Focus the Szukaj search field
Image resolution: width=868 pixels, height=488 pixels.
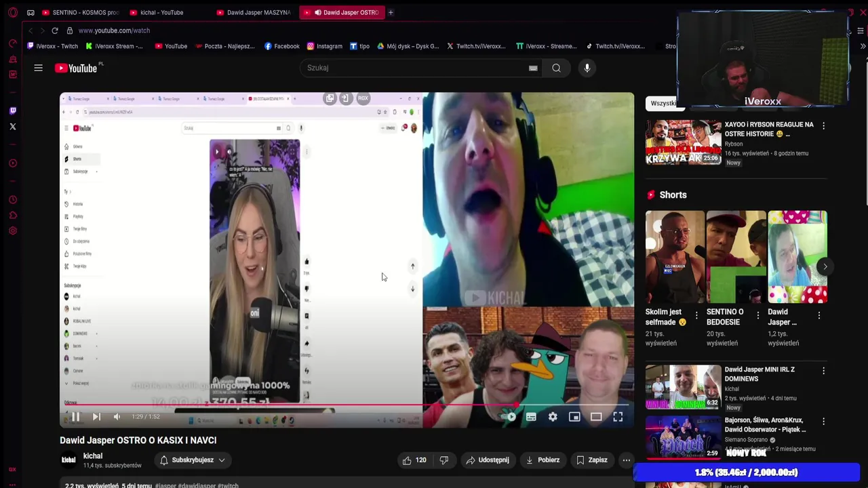pyautogui.click(x=416, y=68)
